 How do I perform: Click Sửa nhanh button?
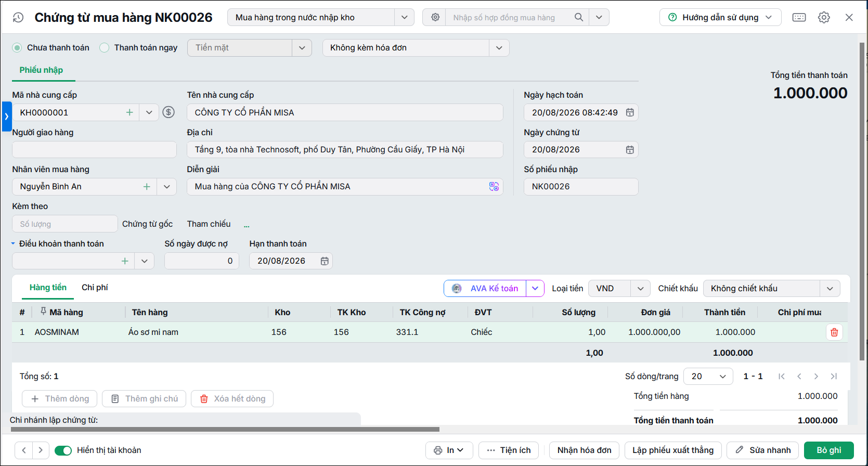point(763,450)
